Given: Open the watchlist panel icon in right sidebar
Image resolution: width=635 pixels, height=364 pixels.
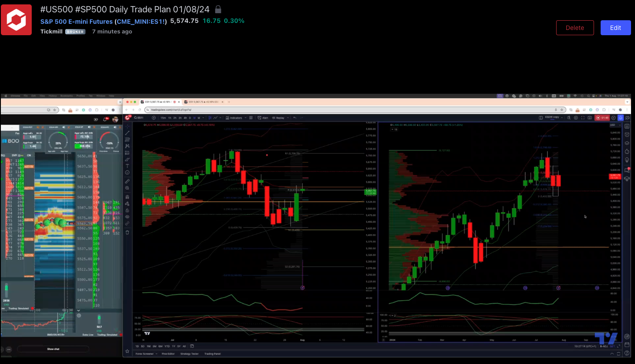Looking at the screenshot, I should click(x=627, y=126).
